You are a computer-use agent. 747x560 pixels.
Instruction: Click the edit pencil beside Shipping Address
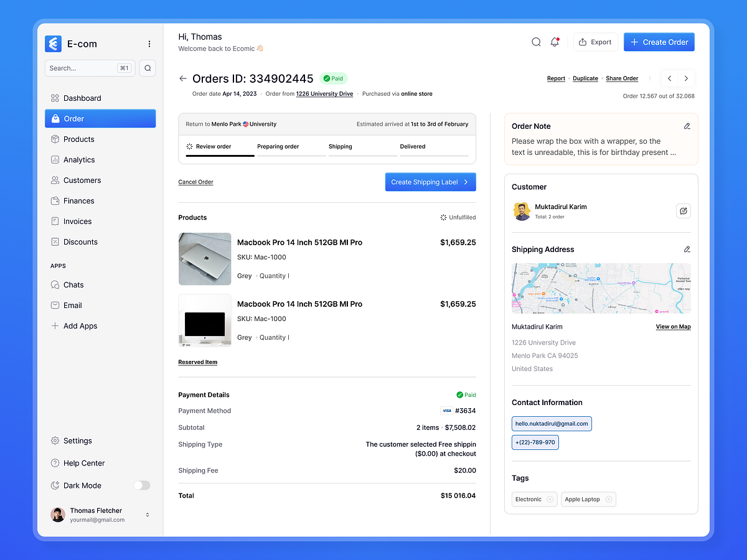[x=687, y=249]
